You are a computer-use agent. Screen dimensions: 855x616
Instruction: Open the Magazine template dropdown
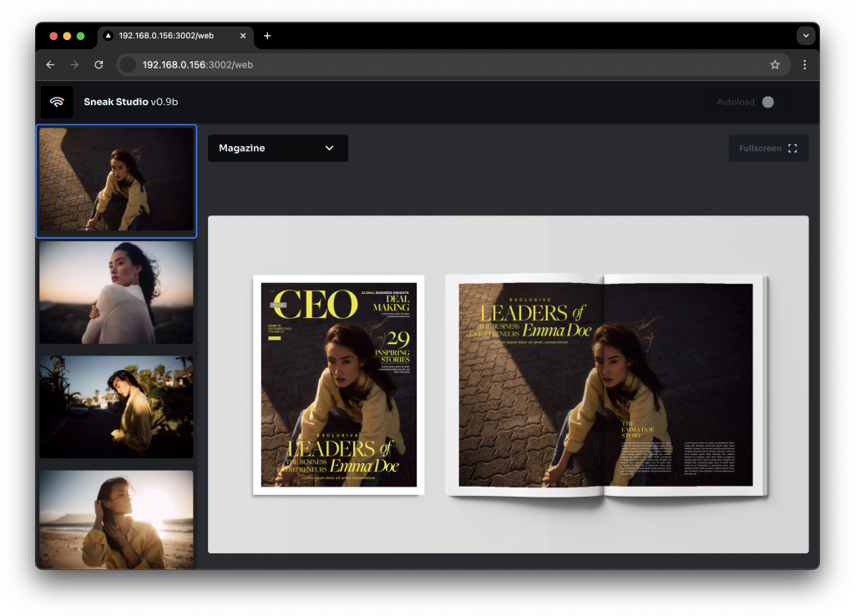277,148
